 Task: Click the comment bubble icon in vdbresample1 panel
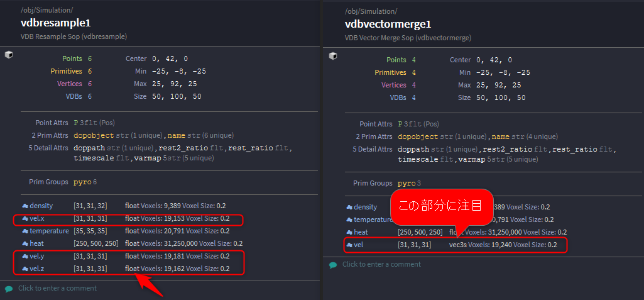coord(9,289)
